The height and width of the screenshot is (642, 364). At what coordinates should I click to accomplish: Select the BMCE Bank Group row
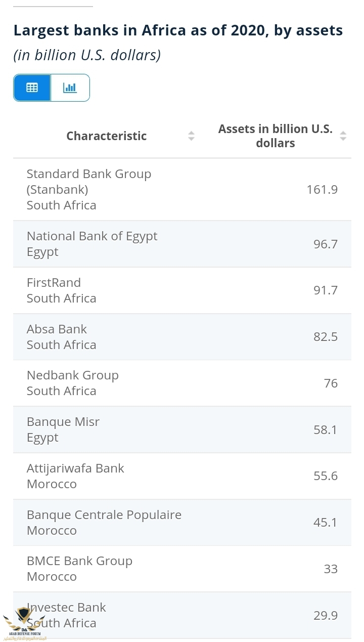click(x=182, y=569)
